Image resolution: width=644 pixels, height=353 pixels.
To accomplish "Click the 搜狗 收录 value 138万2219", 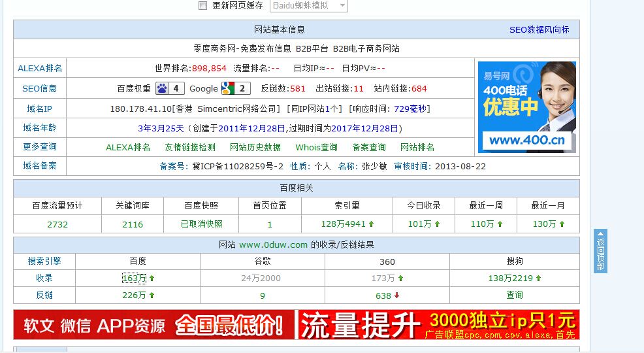I will pos(511,278).
